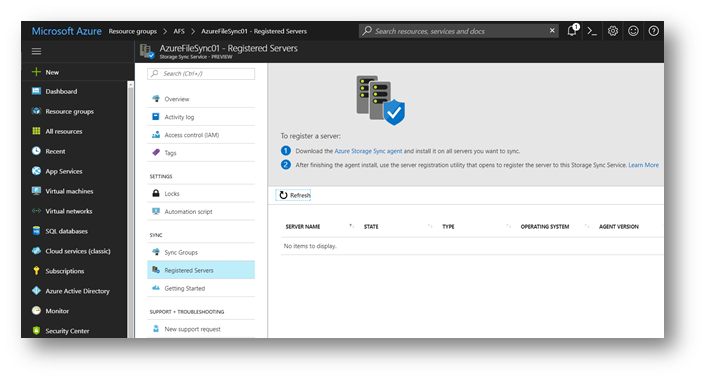706x380 pixels.
Task: Click the Azure Active Directory icon
Action: (x=36, y=291)
